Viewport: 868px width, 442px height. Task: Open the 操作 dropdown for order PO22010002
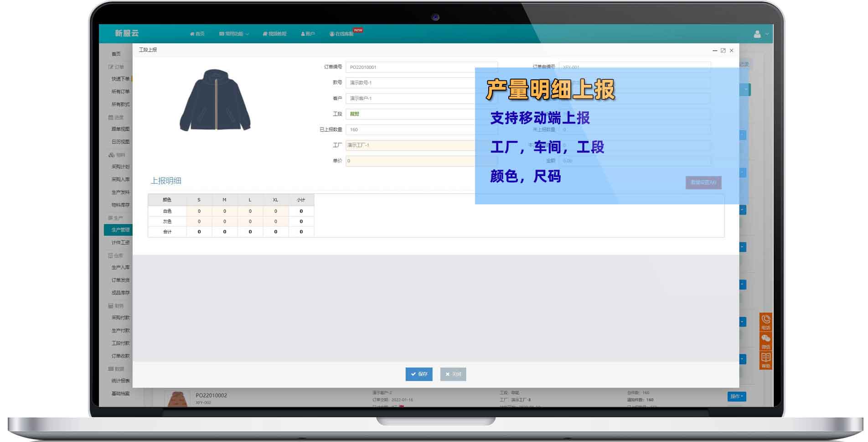click(x=736, y=396)
